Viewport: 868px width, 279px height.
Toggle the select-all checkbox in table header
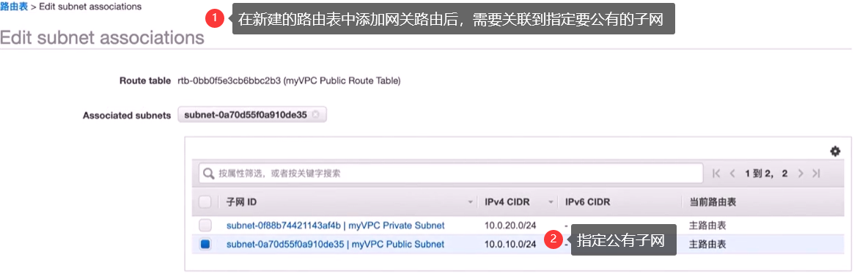(205, 202)
